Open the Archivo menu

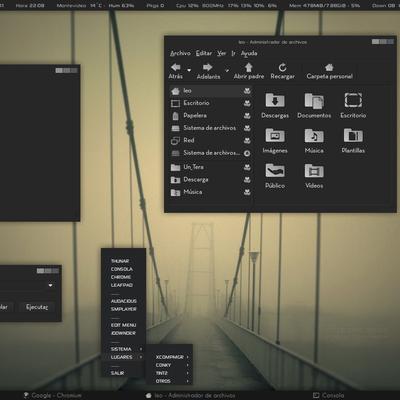point(180,53)
